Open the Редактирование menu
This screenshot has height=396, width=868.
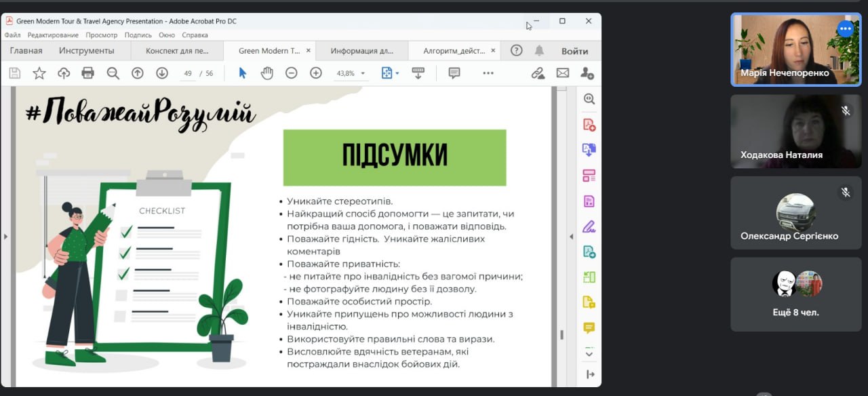click(53, 35)
